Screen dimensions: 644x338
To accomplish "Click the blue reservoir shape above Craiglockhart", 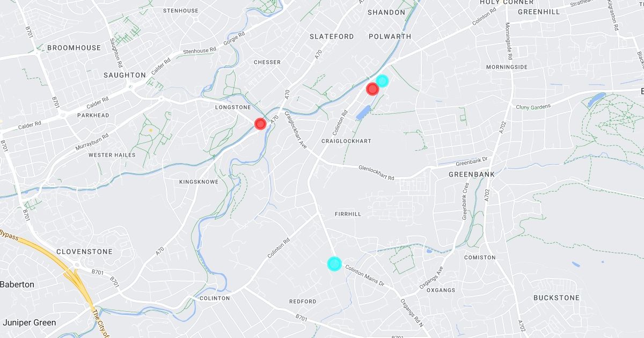I will (x=363, y=113).
